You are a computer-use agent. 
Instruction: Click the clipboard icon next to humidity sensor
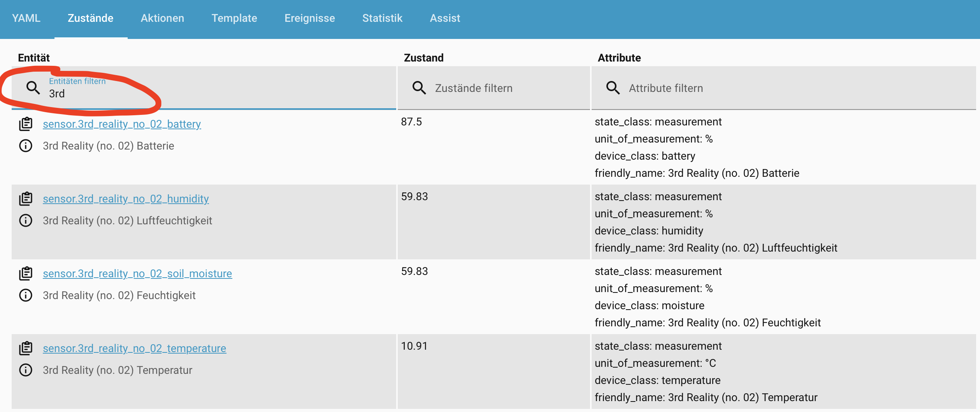click(x=26, y=199)
